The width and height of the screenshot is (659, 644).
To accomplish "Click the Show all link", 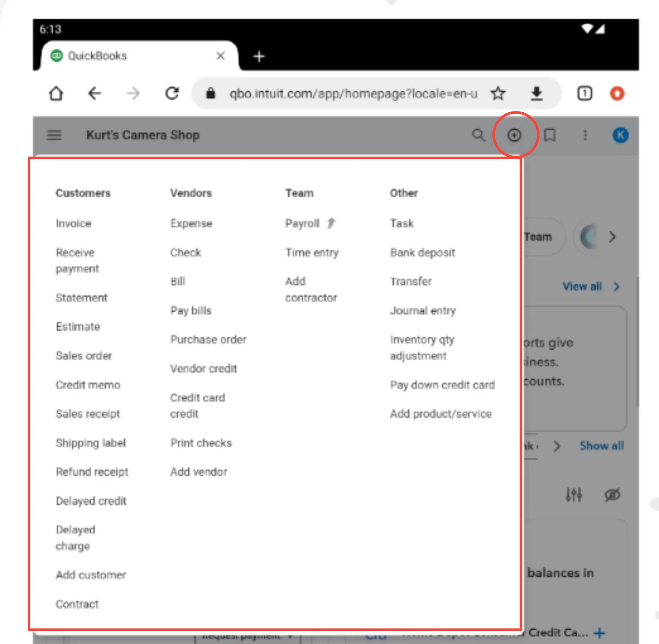I will click(x=602, y=446).
